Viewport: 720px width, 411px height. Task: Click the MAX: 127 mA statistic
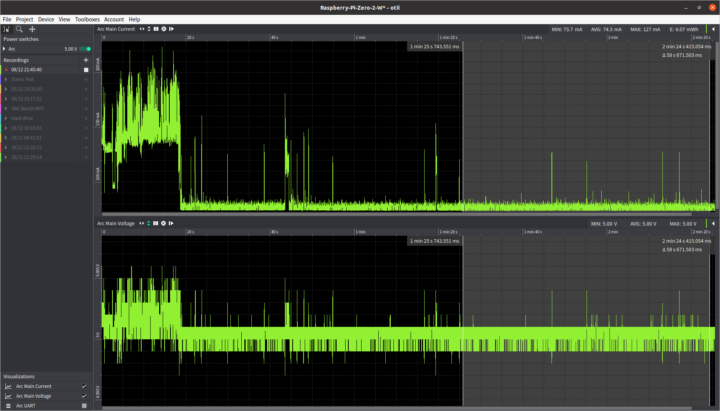645,29
